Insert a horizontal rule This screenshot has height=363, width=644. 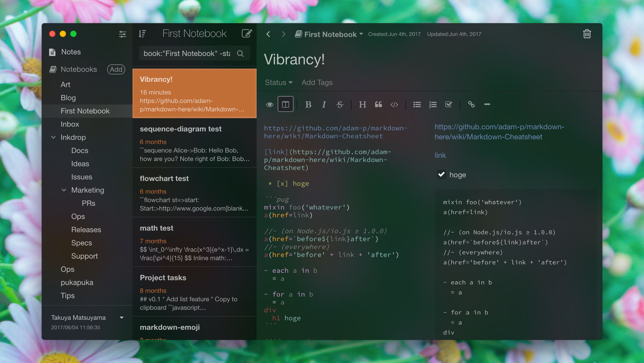click(x=487, y=104)
